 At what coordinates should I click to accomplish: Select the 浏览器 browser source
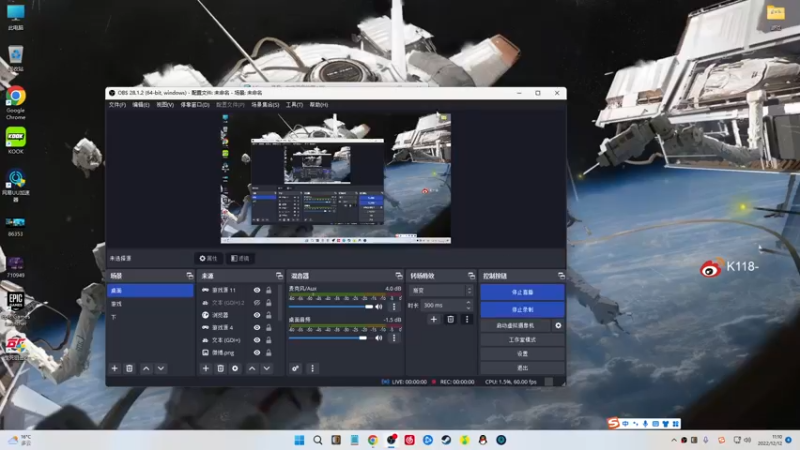click(x=220, y=315)
